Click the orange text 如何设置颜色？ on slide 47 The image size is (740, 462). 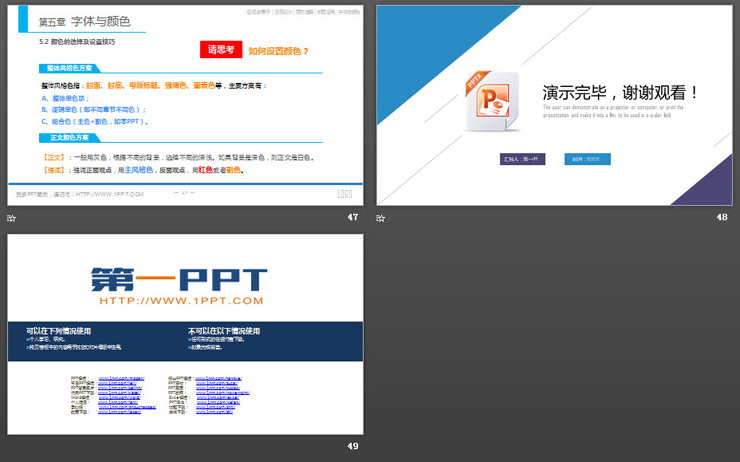(278, 51)
